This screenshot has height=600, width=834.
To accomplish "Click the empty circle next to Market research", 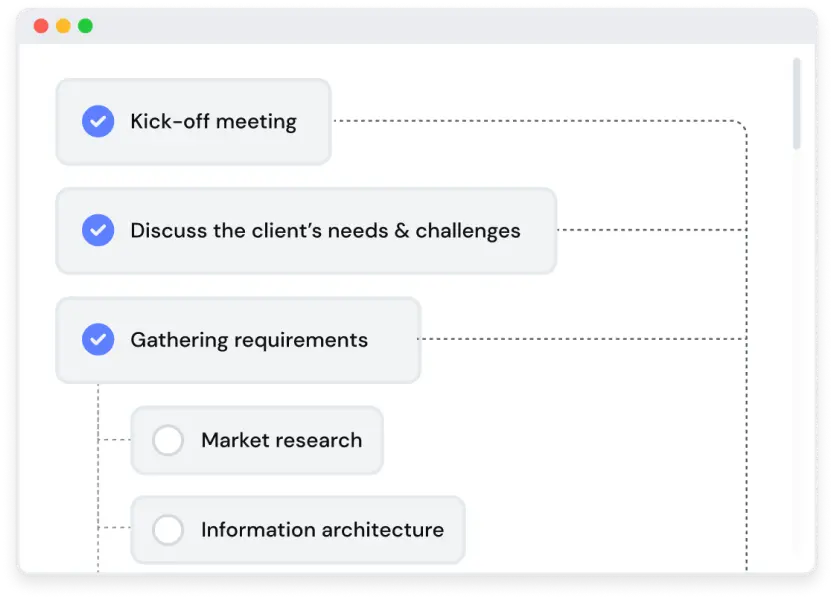I will (167, 440).
